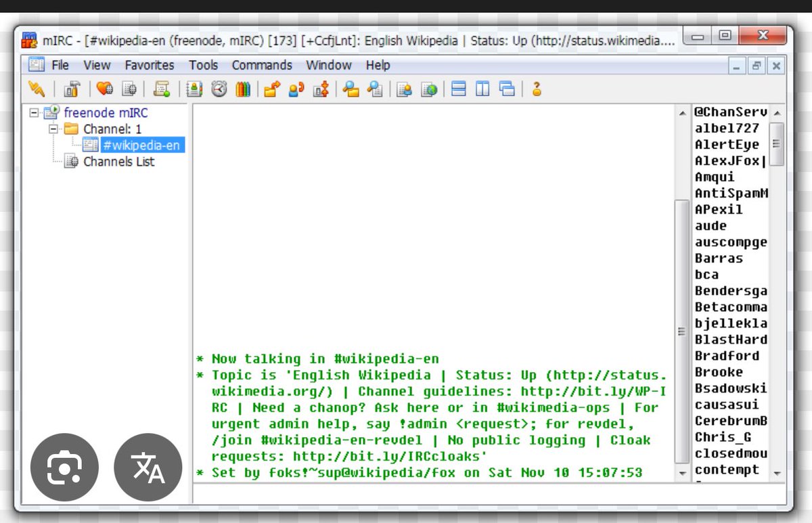This screenshot has width=812, height=523.
Task: Open the Window menu
Action: tap(329, 66)
